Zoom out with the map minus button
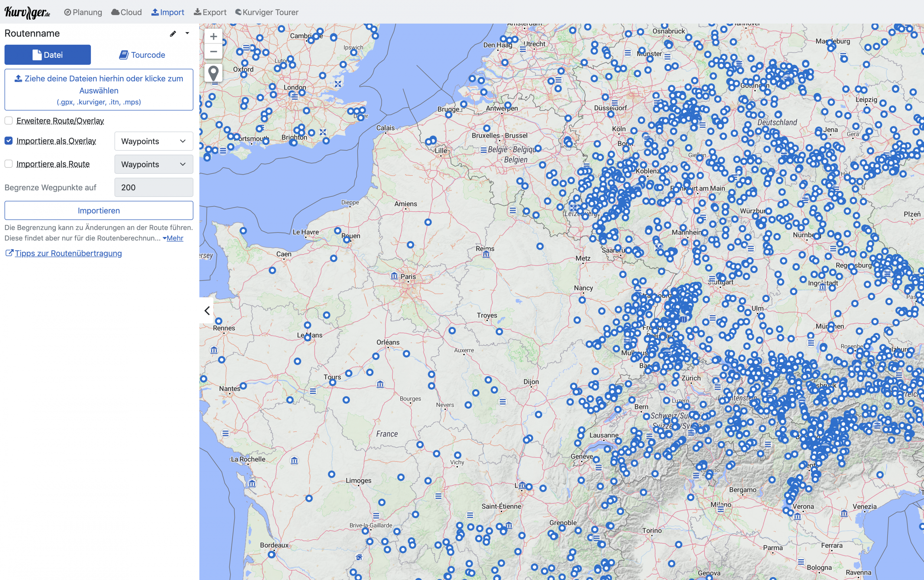The height and width of the screenshot is (580, 924). pos(213,51)
